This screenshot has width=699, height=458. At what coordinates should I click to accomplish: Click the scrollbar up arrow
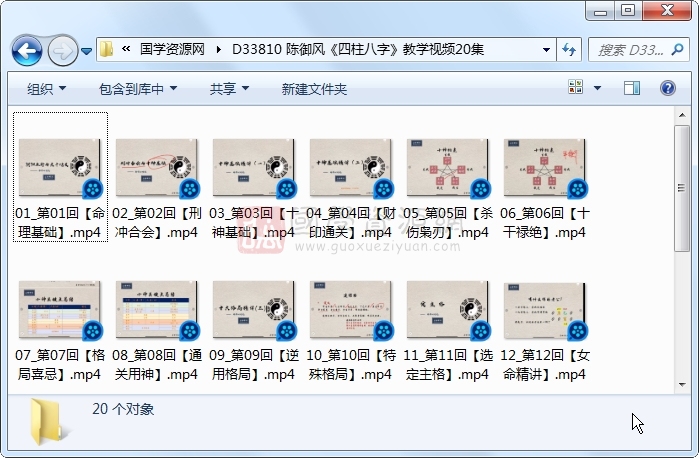[682, 116]
